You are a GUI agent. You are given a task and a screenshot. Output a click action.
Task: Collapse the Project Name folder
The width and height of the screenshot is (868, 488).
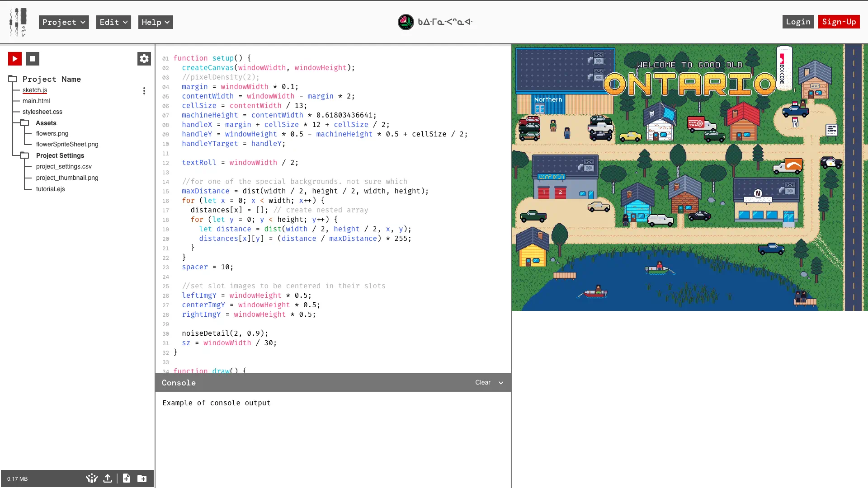click(x=12, y=78)
